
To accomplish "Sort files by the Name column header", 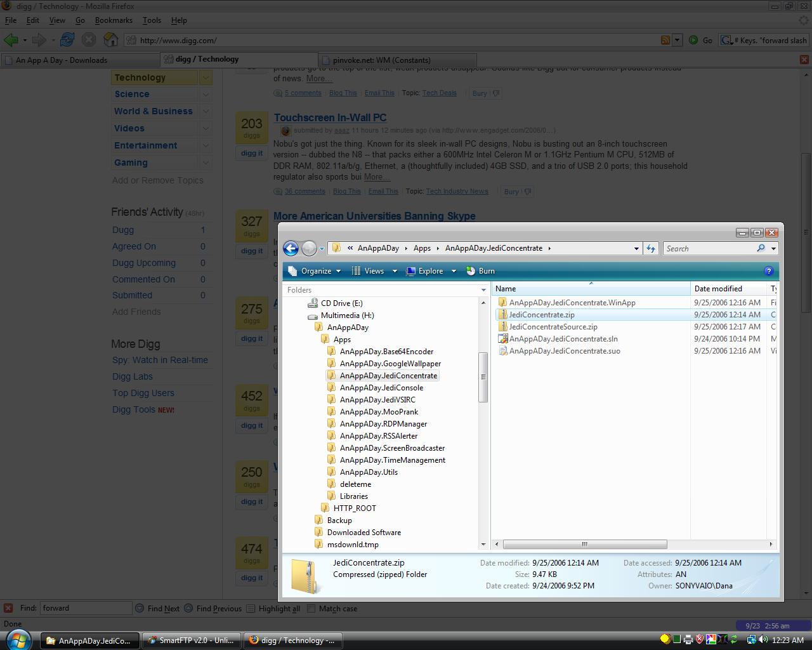I will (x=591, y=289).
